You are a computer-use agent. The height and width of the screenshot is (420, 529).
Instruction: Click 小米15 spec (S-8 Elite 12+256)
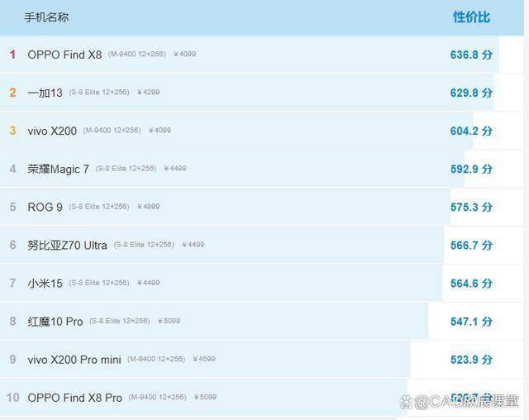(x=99, y=283)
